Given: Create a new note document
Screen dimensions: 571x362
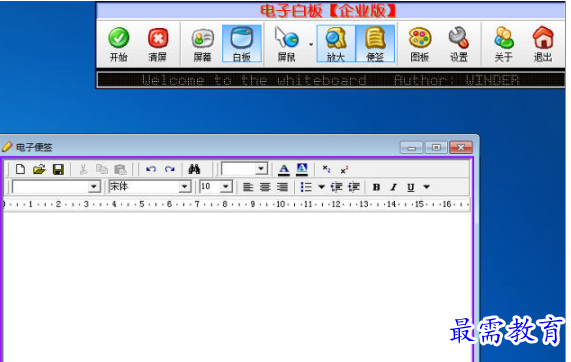Looking at the screenshot, I should [x=20, y=169].
